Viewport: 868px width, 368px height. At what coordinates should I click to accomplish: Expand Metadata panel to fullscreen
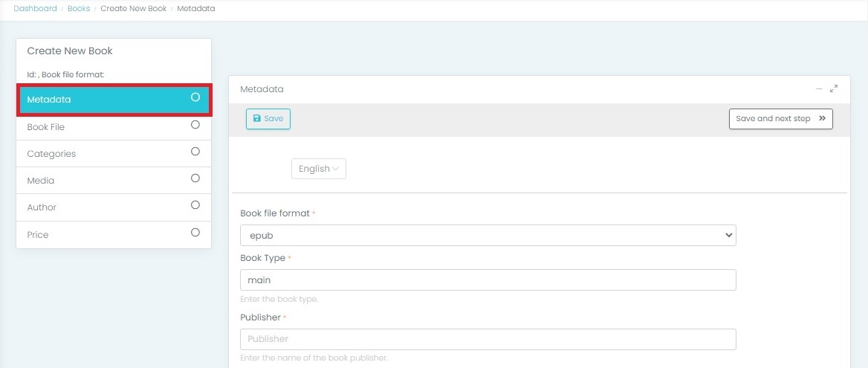(834, 89)
